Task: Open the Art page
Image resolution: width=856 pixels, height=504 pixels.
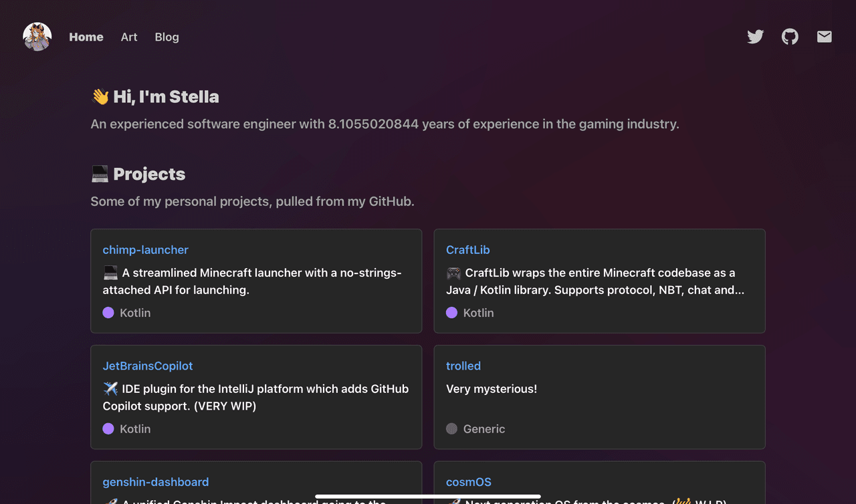Action: [129, 37]
